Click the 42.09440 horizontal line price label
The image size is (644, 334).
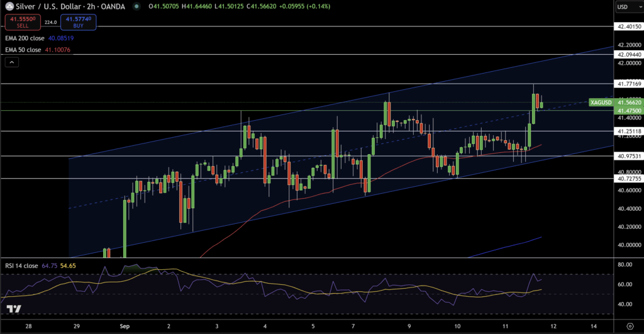[629, 55]
